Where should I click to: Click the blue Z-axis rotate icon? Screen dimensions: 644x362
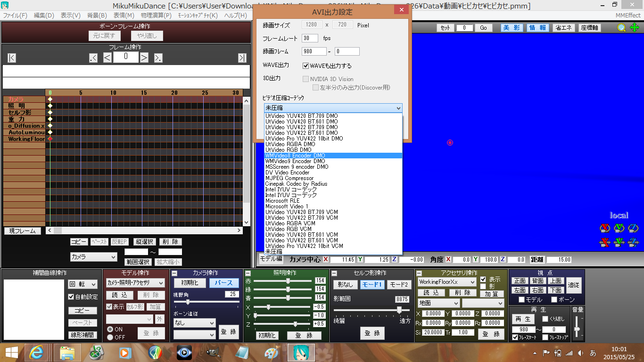(x=633, y=229)
